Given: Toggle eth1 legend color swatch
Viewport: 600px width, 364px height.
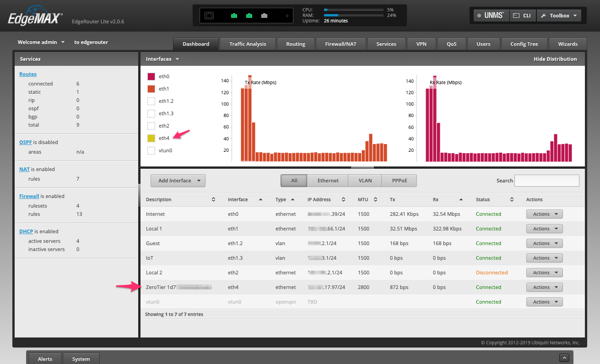Looking at the screenshot, I should 151,89.
